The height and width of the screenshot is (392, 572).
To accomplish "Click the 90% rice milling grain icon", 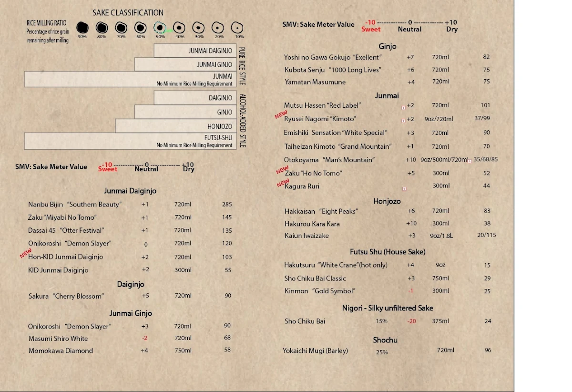I will [82, 28].
